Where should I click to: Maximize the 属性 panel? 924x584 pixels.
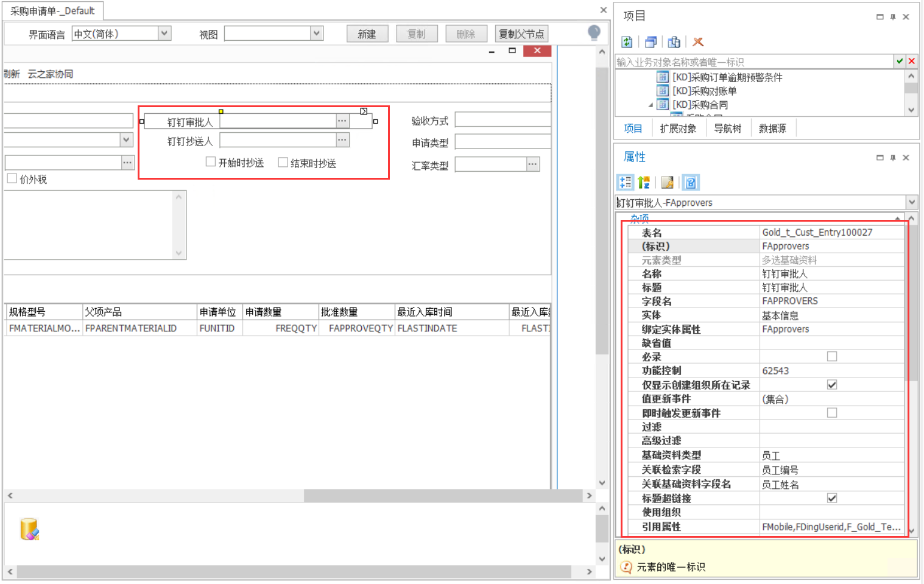point(880,158)
